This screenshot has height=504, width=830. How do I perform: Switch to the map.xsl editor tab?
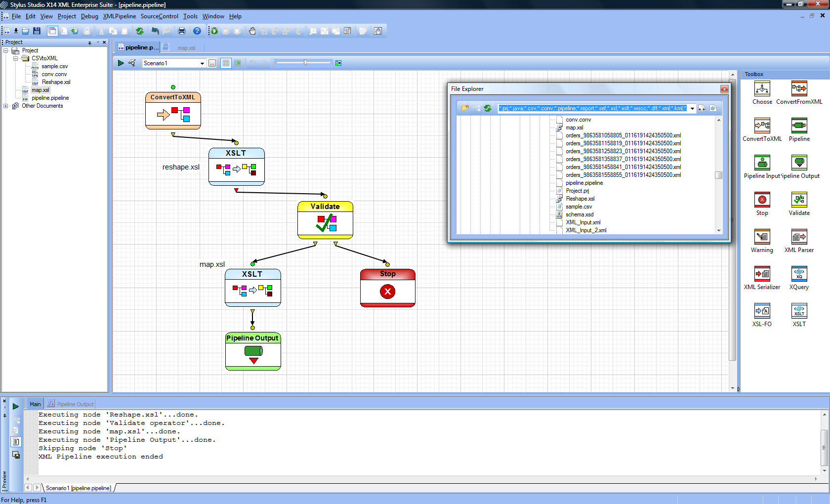pos(186,48)
